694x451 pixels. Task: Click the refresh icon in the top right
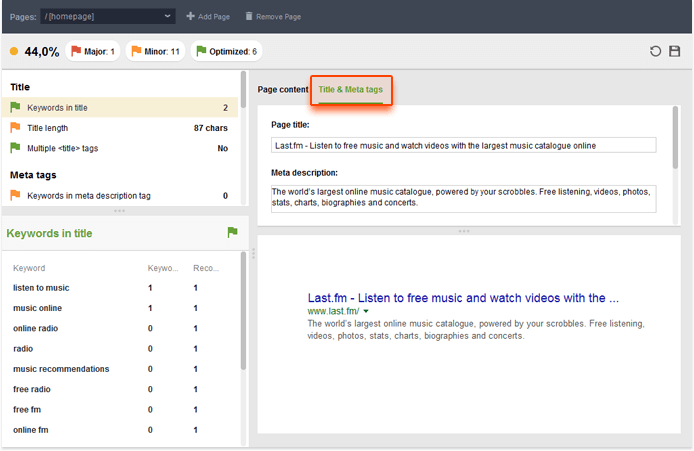[x=656, y=51]
